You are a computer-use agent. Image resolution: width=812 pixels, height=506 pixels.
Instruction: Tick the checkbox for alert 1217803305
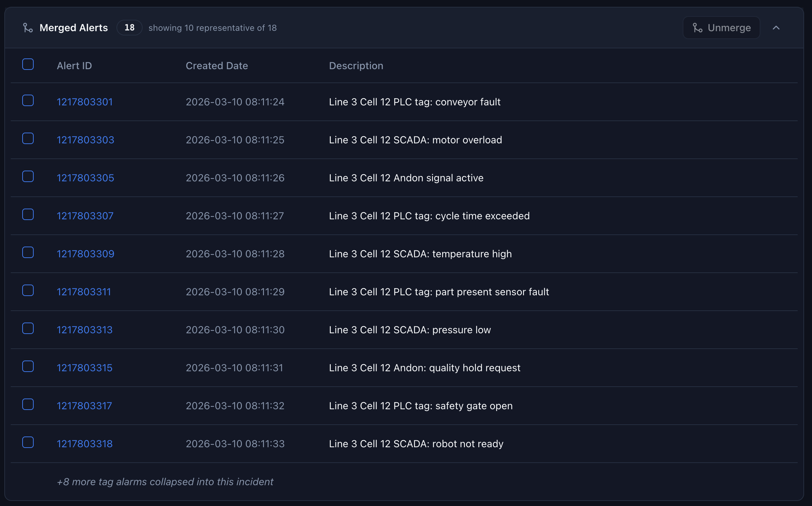click(28, 177)
